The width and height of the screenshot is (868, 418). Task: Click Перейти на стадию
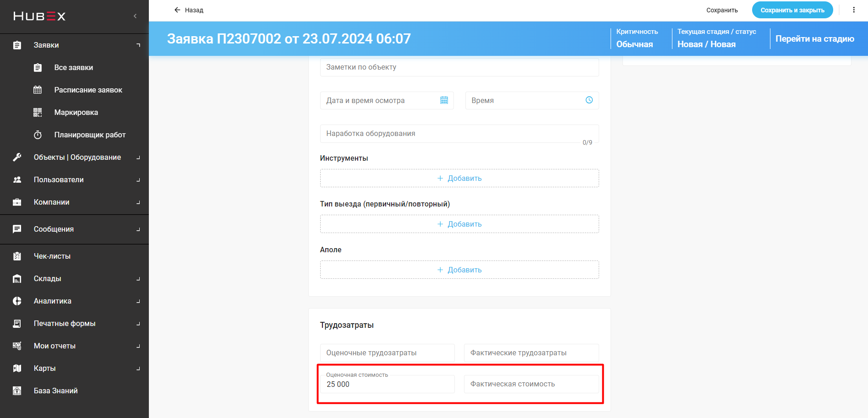click(x=814, y=39)
